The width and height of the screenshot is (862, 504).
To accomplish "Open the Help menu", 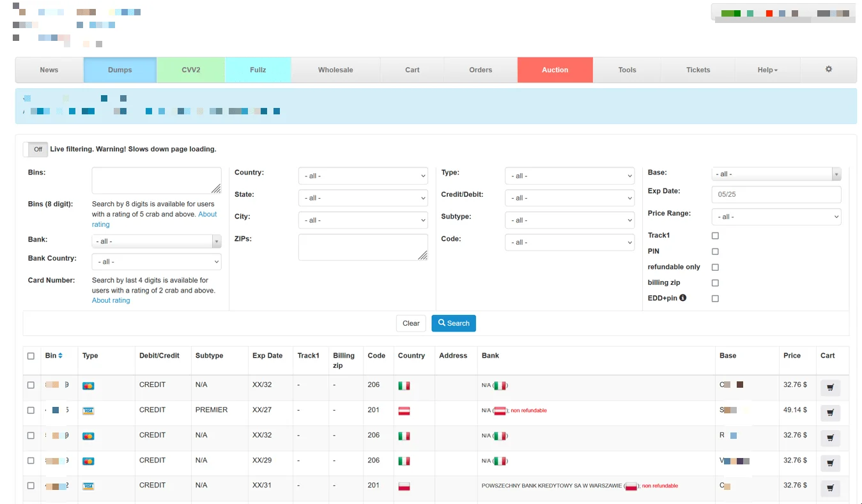I will click(x=767, y=70).
